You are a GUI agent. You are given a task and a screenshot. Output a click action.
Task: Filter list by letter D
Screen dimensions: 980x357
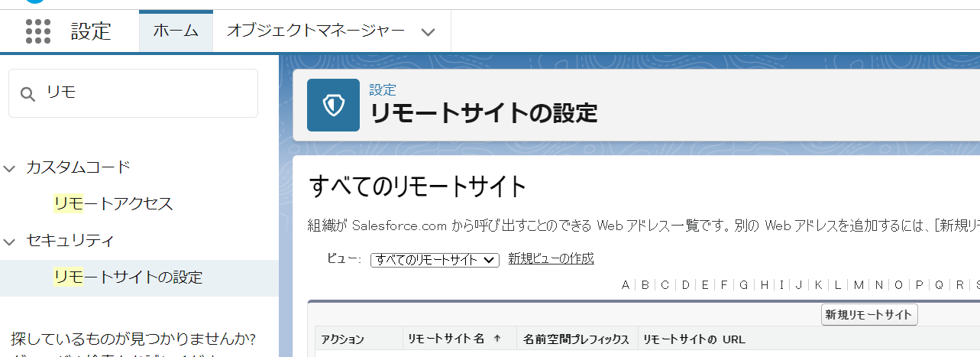pyautogui.click(x=686, y=285)
